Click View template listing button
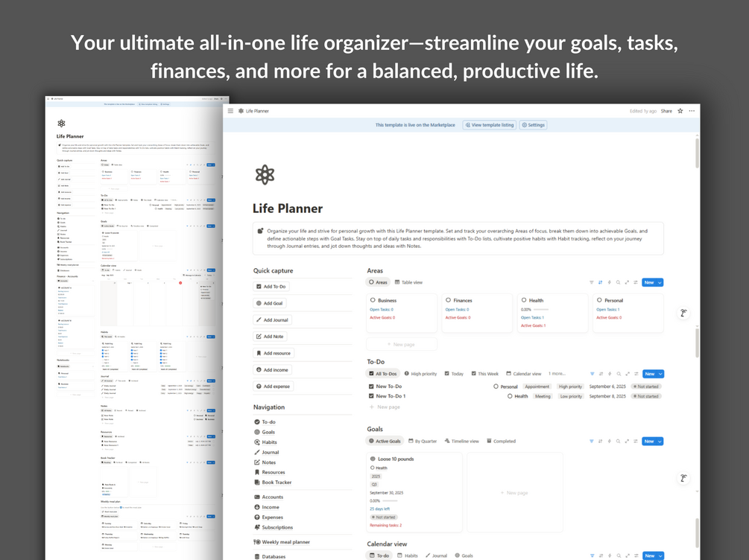This screenshot has height=560, width=749. tap(489, 125)
